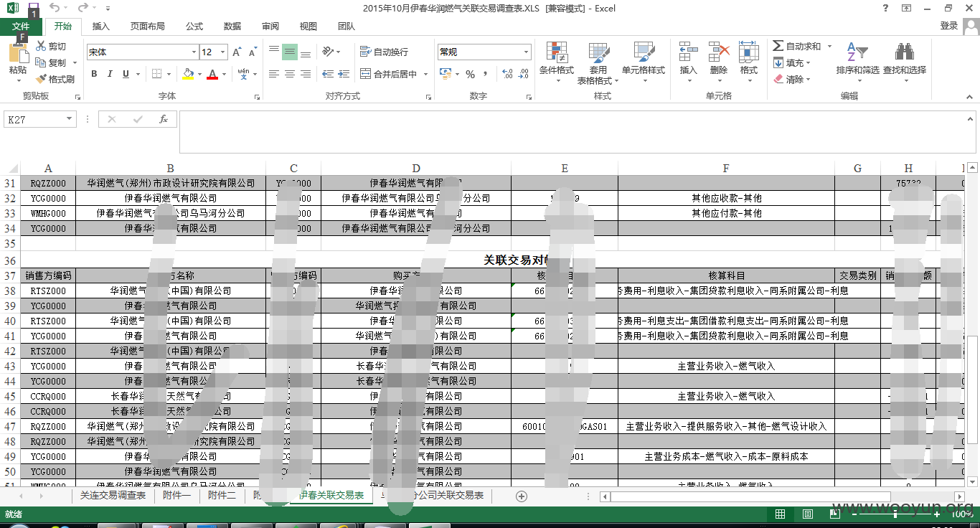Toggle middle vertical alignment
This screenshot has width=980, height=528.
click(290, 52)
